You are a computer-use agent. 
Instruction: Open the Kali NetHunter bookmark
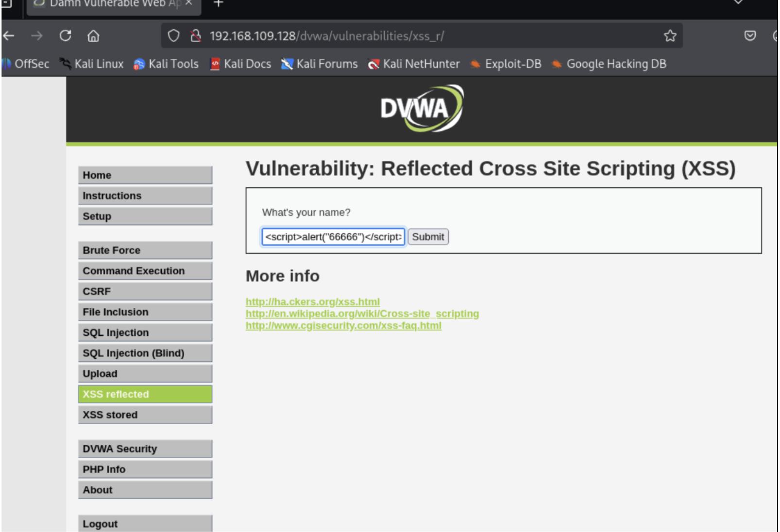414,64
